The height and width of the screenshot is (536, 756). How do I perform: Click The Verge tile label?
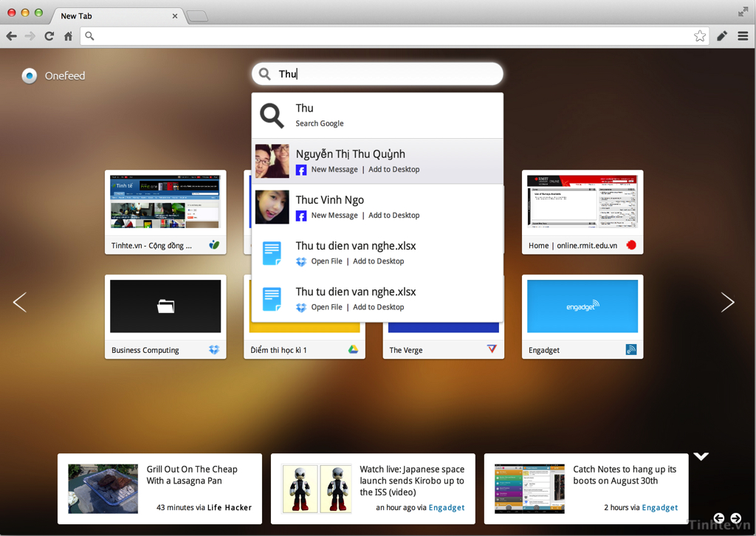coord(406,350)
